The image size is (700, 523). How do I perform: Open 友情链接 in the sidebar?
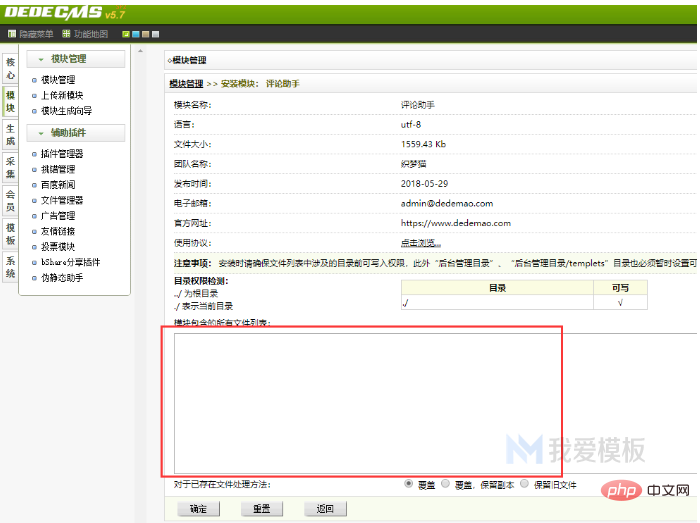click(58, 231)
